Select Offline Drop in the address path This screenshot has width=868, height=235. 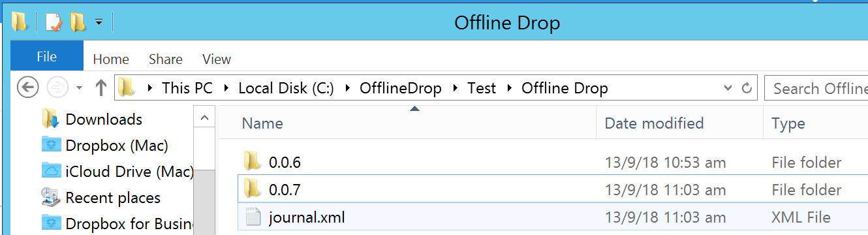tap(565, 88)
